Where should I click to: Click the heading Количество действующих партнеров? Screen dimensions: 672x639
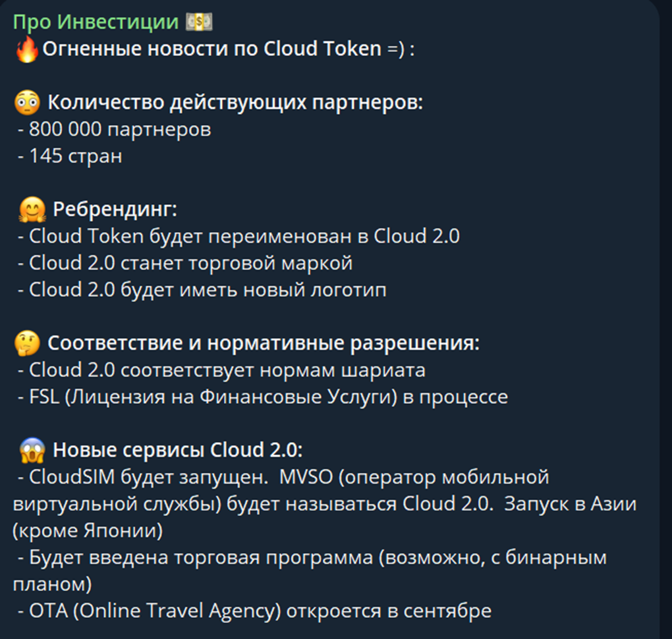tap(235, 103)
